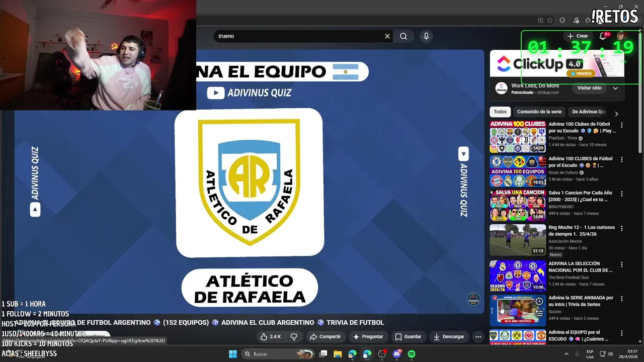Click the ClickUp 4.0 ad banner image
Screen dimensions: 644x362
point(556,63)
